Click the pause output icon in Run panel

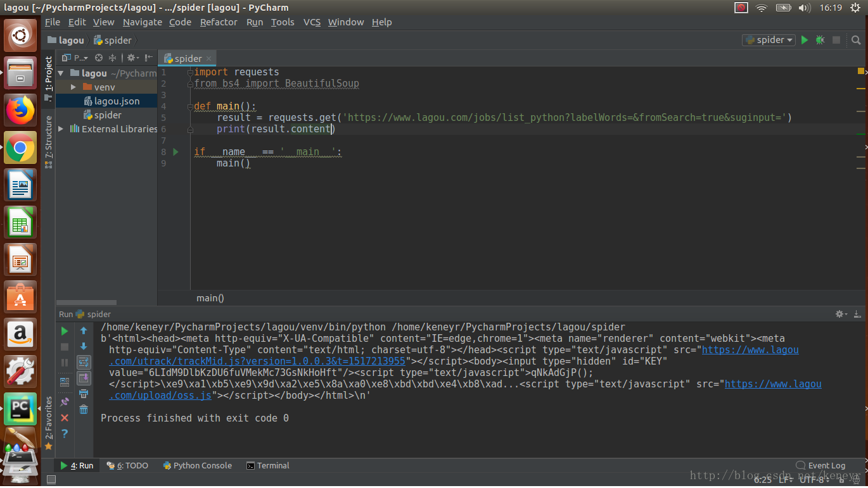[x=65, y=363]
